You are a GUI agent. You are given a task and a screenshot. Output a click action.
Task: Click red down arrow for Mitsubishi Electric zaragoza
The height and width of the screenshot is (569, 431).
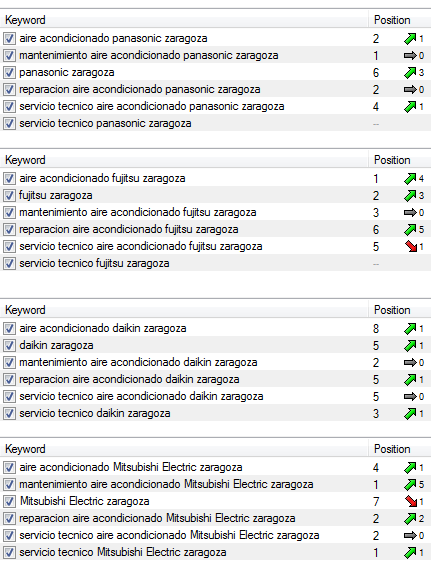point(411,502)
